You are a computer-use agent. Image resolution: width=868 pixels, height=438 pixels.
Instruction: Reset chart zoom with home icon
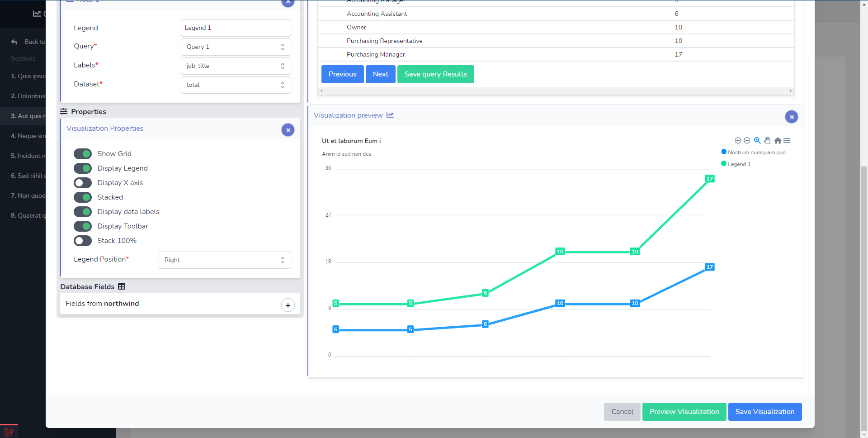[778, 141]
